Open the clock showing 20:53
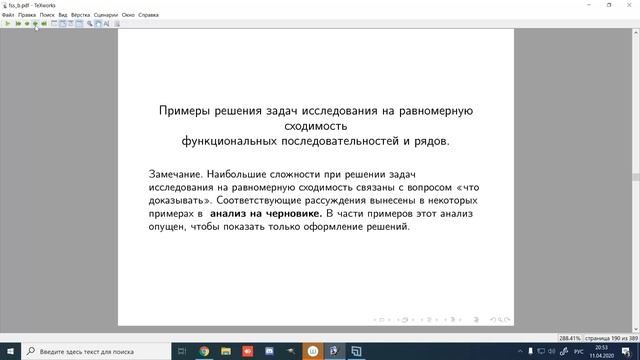Viewport: 640px width, 360px height. pos(602,351)
